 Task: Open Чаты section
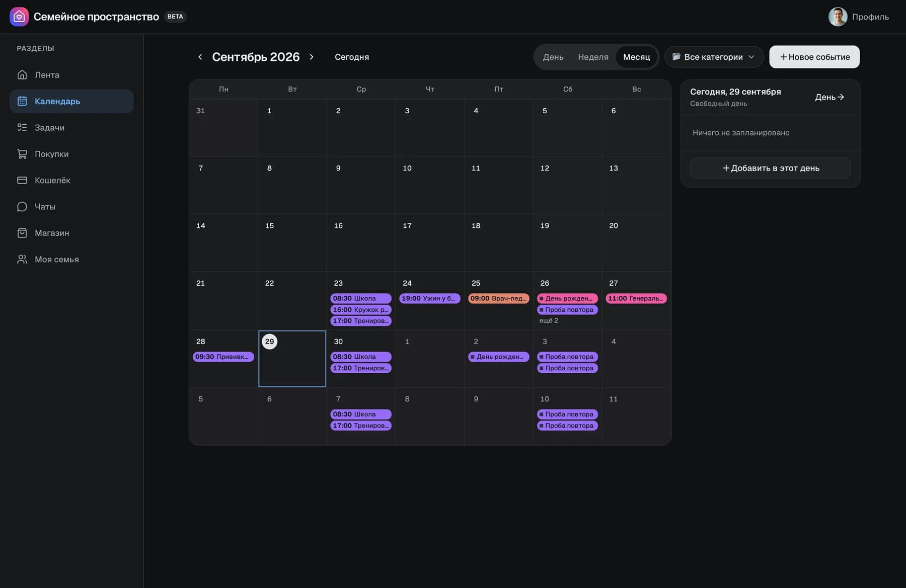tap(71, 207)
